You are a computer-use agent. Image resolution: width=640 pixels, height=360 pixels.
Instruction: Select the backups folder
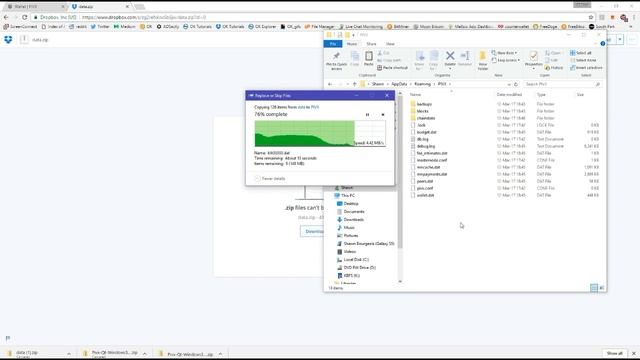coord(424,104)
